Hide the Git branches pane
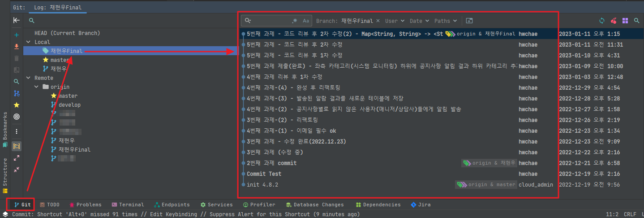Viewport: 644px width, 218px height. tap(16, 20)
